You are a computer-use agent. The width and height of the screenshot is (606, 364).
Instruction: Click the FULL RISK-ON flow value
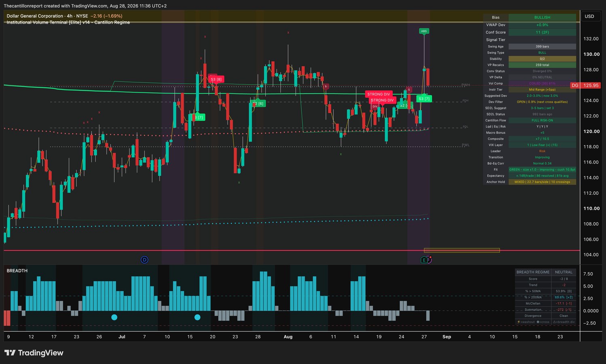(542, 120)
